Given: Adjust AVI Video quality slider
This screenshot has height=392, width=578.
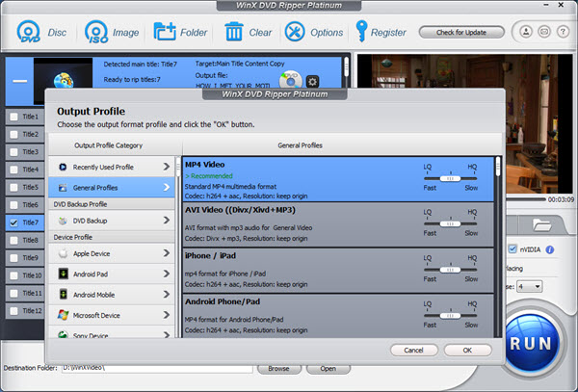Looking at the screenshot, I should click(450, 224).
